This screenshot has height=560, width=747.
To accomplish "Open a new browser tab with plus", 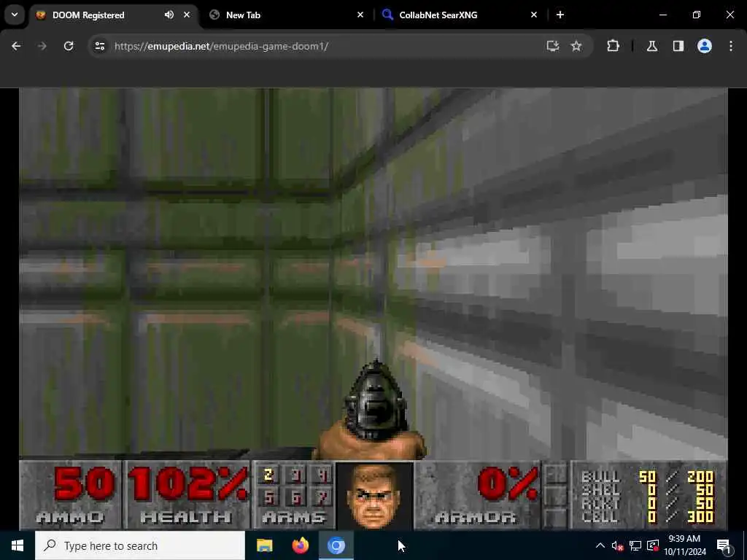I will tap(560, 15).
